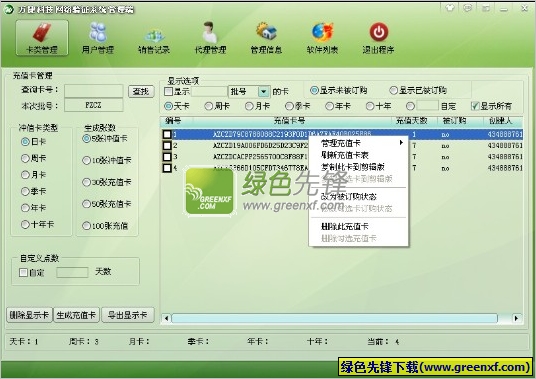Check the checkbox of card row 1
The image size is (536, 379).
click(167, 134)
